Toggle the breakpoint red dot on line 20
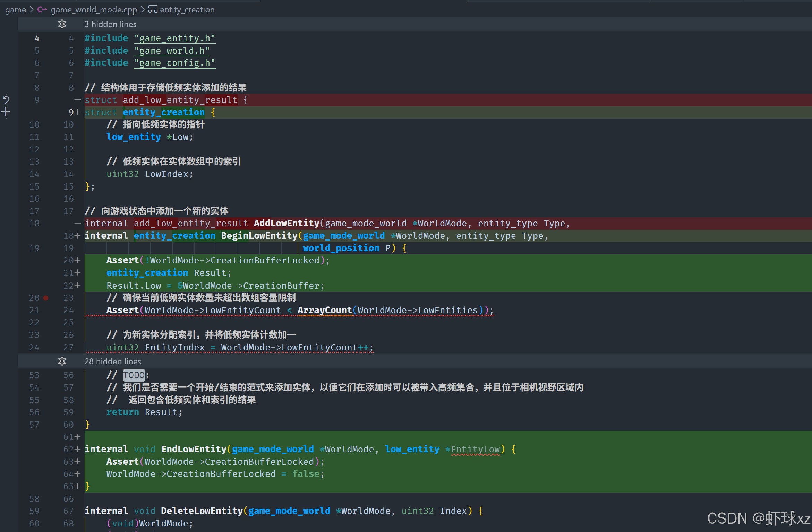Screen dimensions: 812x532 [x=46, y=298]
